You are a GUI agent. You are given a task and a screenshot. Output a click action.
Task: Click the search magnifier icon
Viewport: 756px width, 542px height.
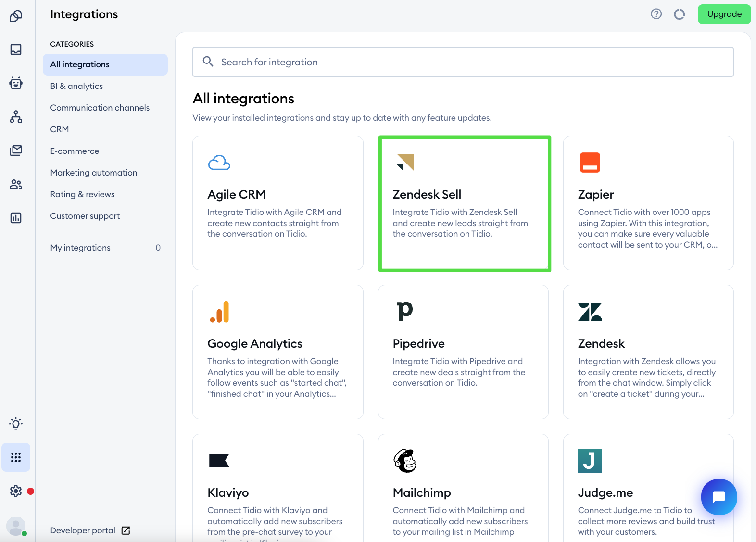pyautogui.click(x=208, y=61)
